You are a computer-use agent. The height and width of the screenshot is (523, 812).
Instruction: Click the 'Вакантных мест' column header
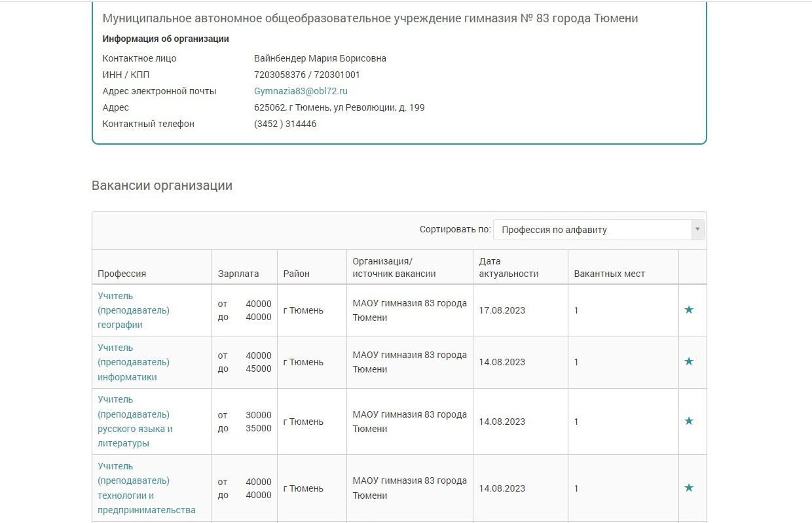(x=610, y=274)
